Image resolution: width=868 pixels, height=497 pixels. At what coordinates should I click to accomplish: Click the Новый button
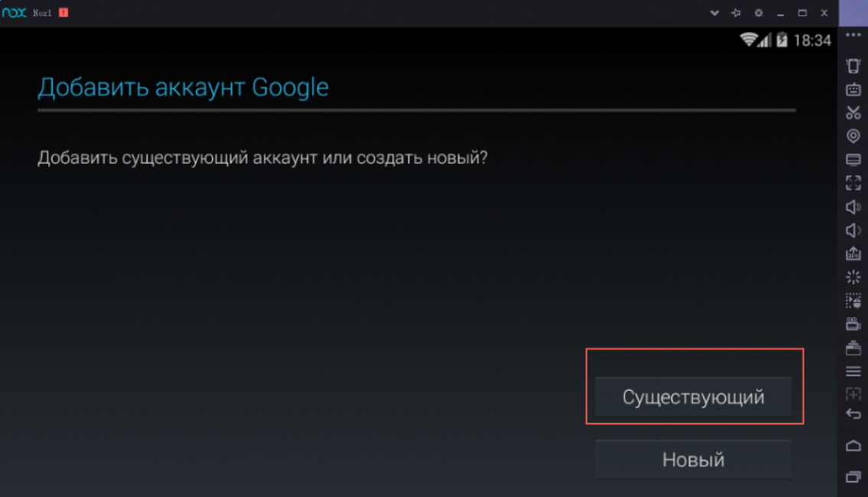point(693,460)
